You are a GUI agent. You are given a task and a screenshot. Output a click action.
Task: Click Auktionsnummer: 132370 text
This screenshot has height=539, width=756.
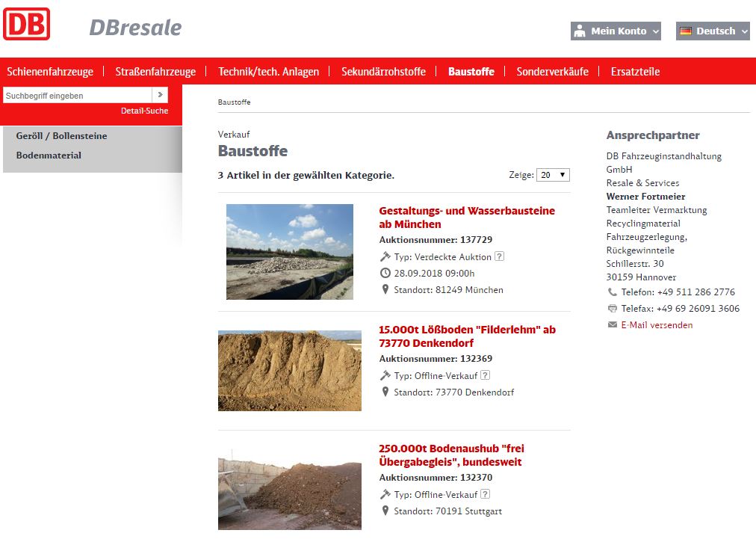tap(436, 477)
